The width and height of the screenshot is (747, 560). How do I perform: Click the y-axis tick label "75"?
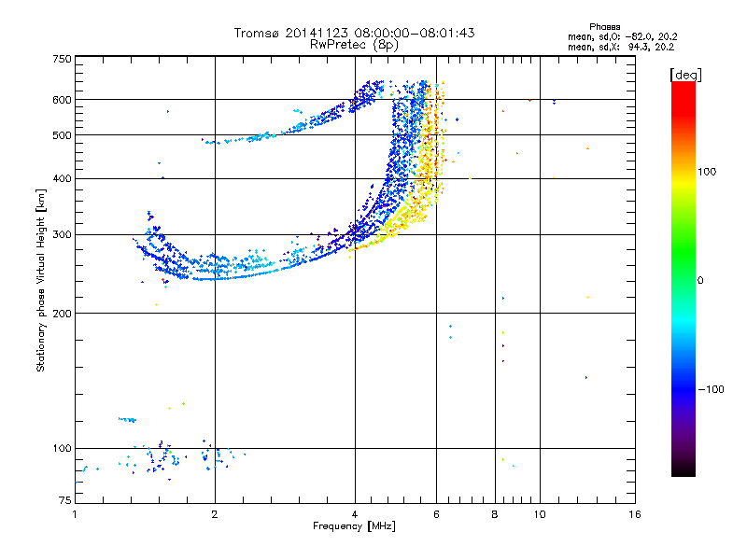[x=65, y=500]
